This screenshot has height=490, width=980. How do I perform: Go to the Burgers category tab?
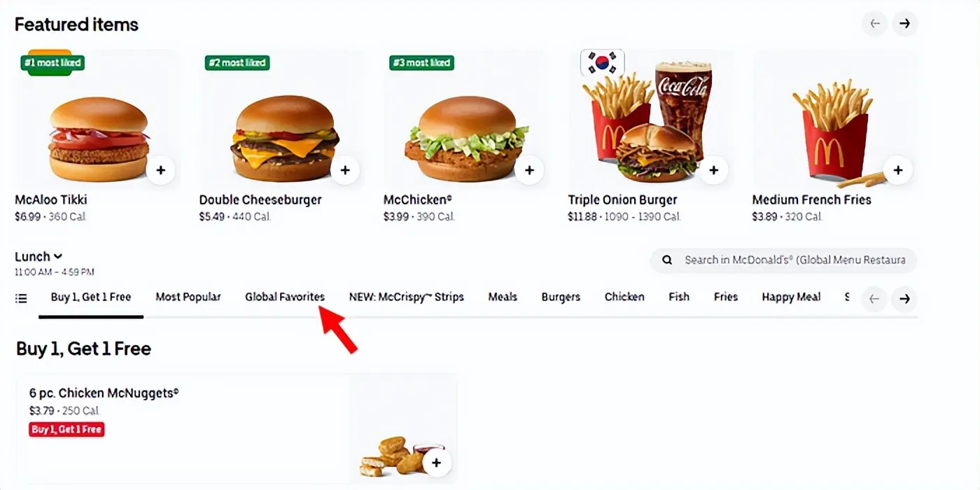561,297
